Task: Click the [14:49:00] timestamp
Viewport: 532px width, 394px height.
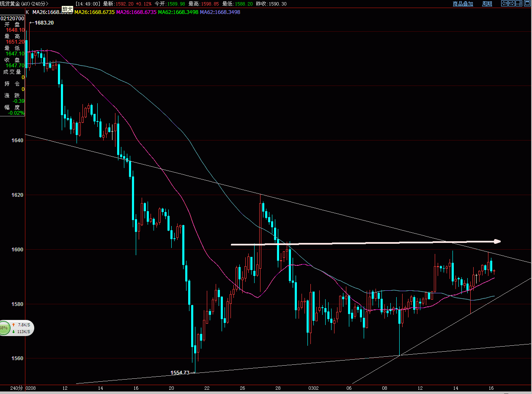Action: [88, 3]
